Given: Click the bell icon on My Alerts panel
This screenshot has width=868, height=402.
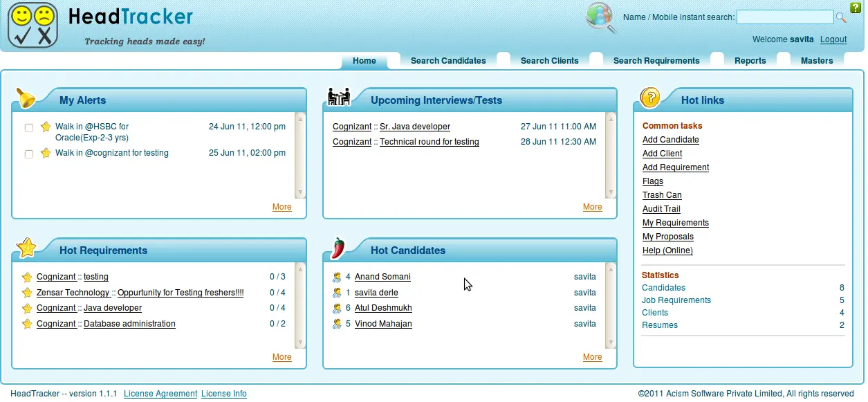Looking at the screenshot, I should click(x=27, y=98).
